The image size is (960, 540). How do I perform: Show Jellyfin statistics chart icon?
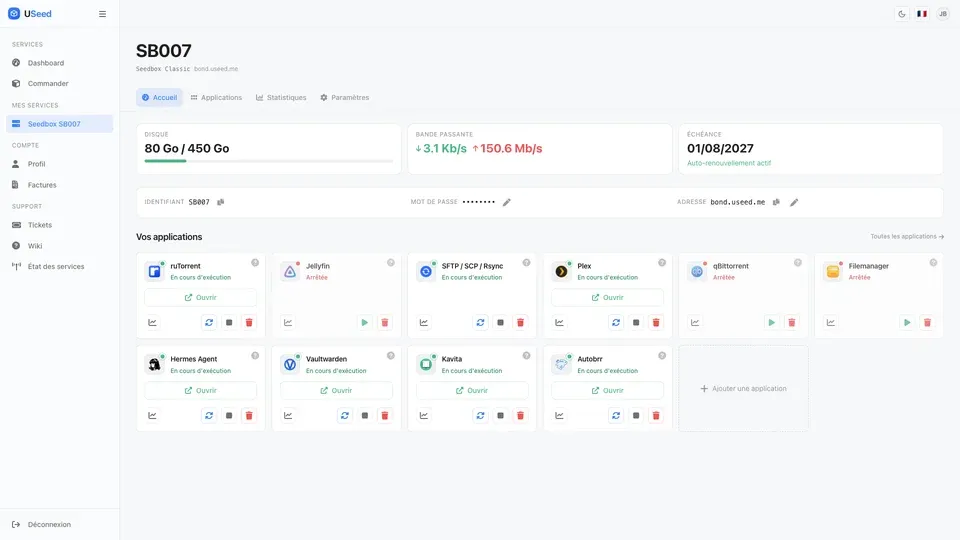point(288,323)
